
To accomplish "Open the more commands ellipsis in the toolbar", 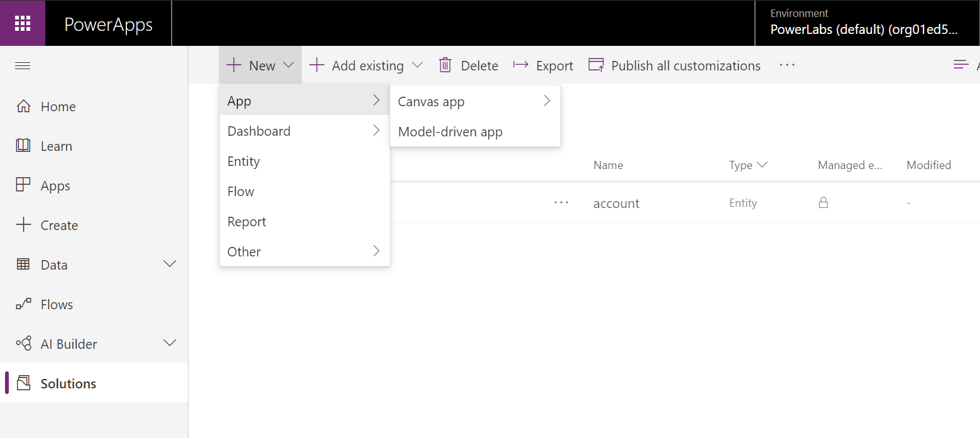I will click(x=786, y=65).
